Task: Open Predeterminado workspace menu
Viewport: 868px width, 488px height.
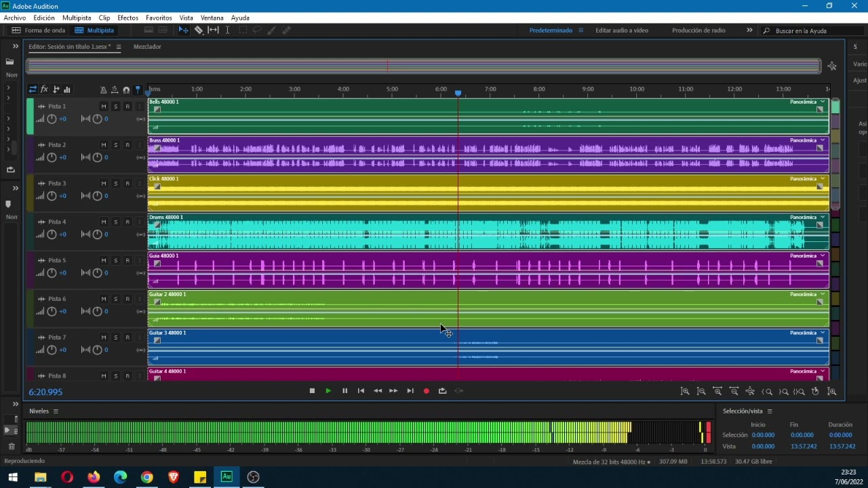Action: click(x=580, y=30)
